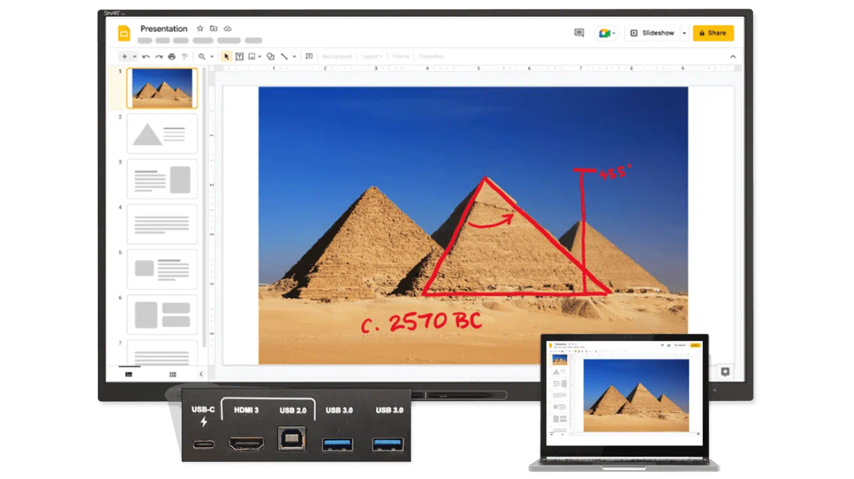Open the Google Meet call menu

[606, 33]
